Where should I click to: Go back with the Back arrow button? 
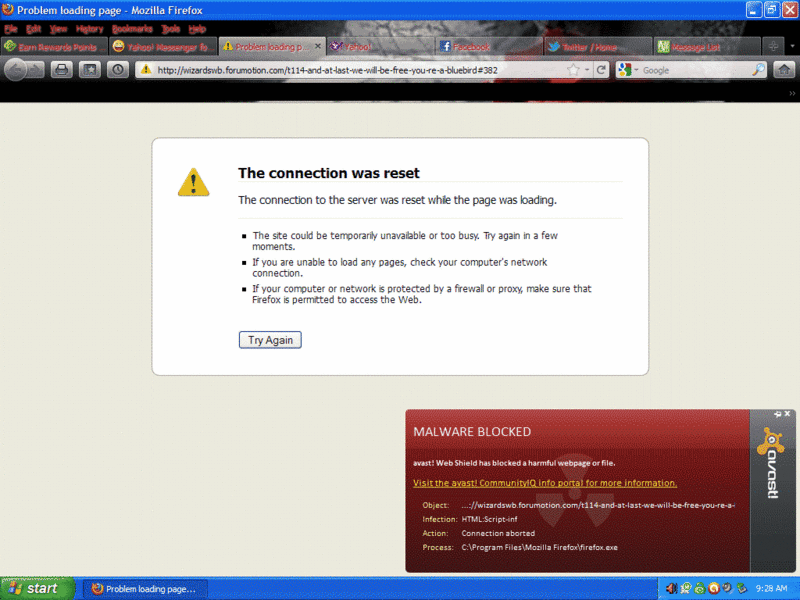point(15,70)
